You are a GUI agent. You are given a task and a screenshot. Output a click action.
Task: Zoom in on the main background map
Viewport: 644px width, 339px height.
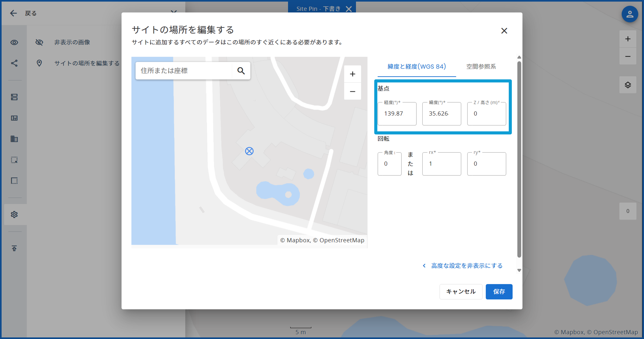click(x=627, y=39)
